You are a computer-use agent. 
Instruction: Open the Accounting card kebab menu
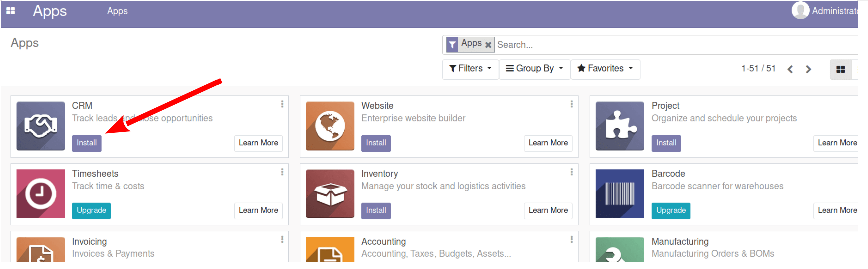pos(572,240)
